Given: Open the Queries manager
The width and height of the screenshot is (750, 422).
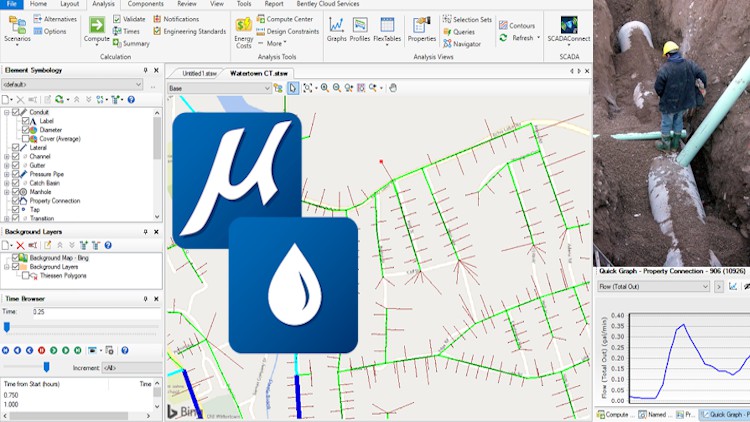Looking at the screenshot, I should 459,32.
